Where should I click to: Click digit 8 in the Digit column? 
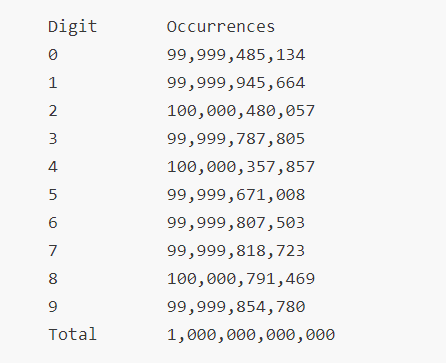[x=53, y=279]
